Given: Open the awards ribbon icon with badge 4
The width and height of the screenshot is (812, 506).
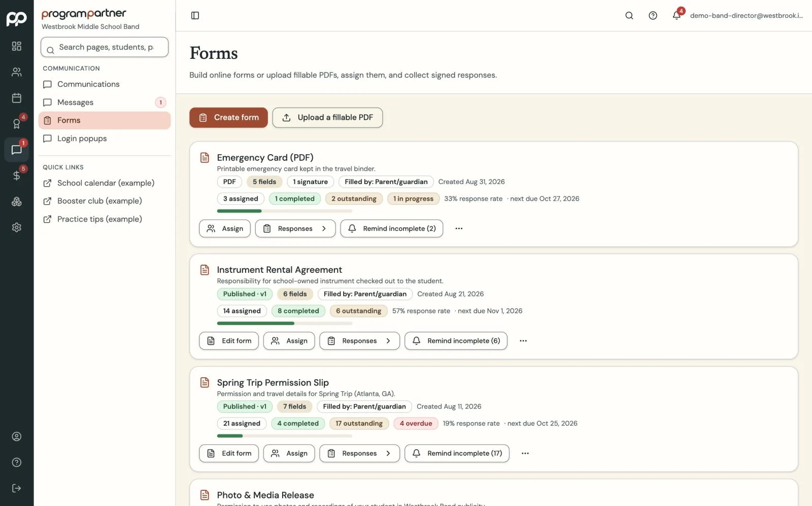Looking at the screenshot, I should (17, 124).
